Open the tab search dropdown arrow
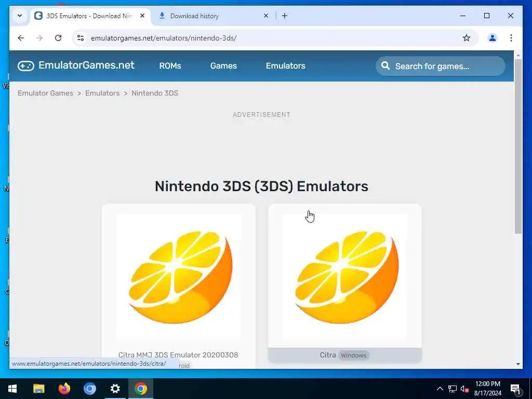 pyautogui.click(x=20, y=16)
